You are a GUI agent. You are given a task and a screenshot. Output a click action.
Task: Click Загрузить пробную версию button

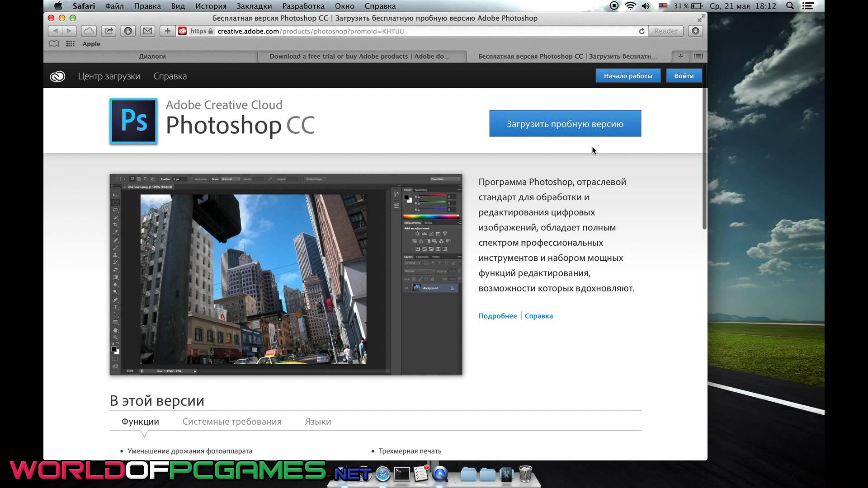(565, 124)
